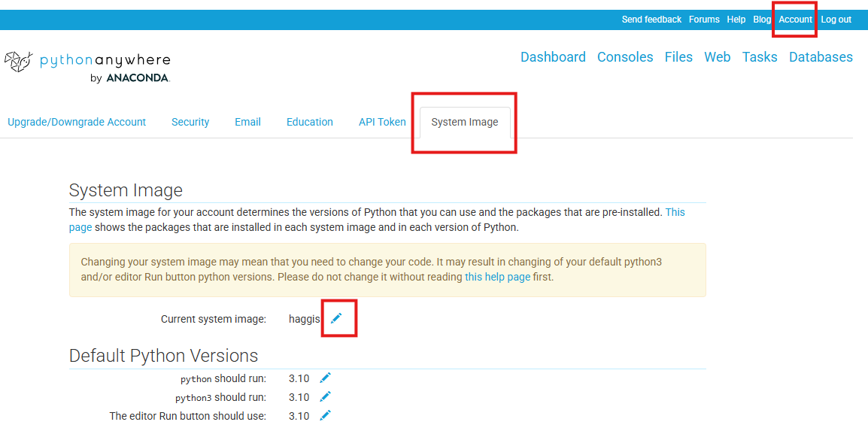Visit the Blog

point(762,20)
